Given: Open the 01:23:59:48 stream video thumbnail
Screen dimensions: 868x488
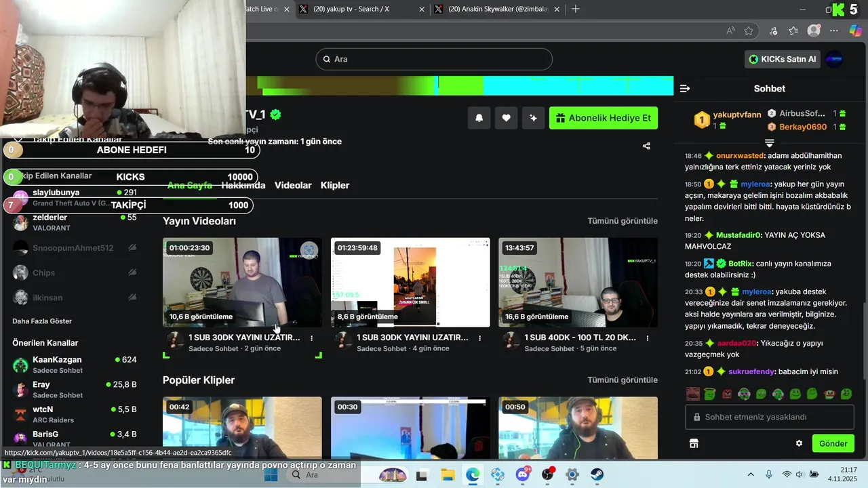Looking at the screenshot, I should tap(410, 283).
